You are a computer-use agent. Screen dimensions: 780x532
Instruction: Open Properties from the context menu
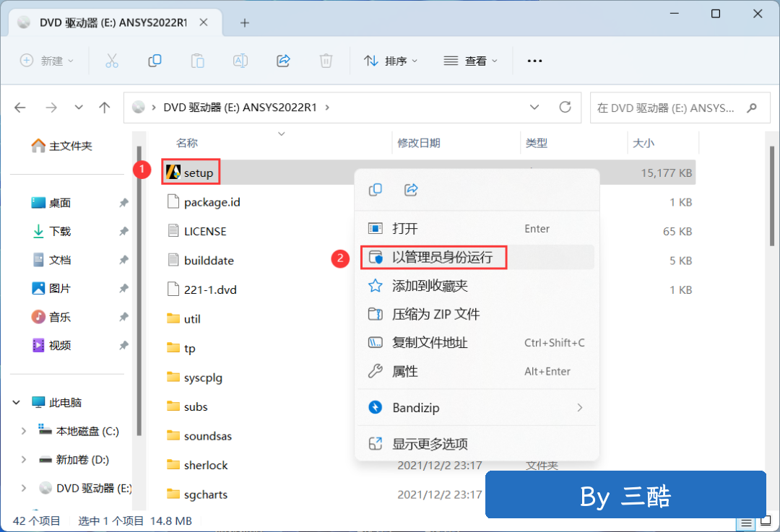click(477, 372)
